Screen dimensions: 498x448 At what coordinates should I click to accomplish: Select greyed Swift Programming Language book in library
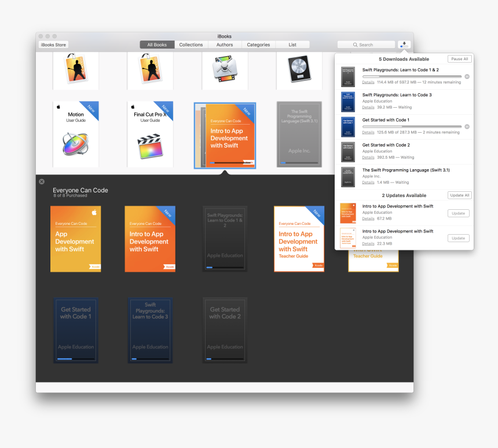pos(299,134)
